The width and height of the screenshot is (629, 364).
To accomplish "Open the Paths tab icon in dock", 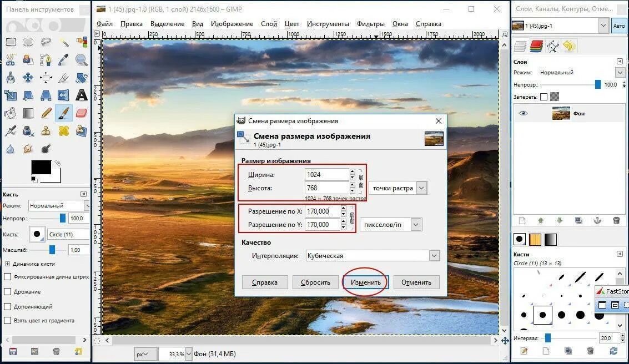I will click(x=553, y=46).
